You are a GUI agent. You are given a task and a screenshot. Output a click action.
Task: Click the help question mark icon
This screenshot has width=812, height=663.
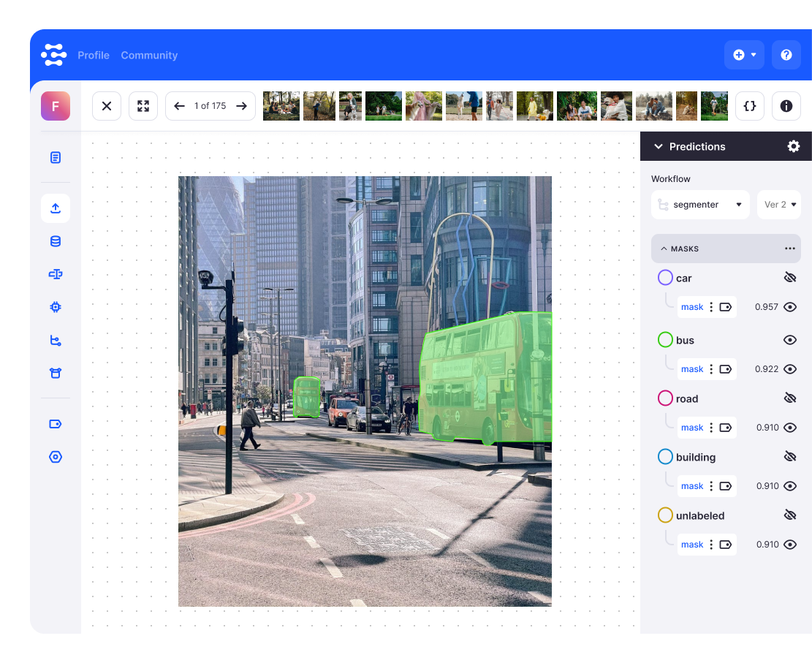(x=786, y=55)
